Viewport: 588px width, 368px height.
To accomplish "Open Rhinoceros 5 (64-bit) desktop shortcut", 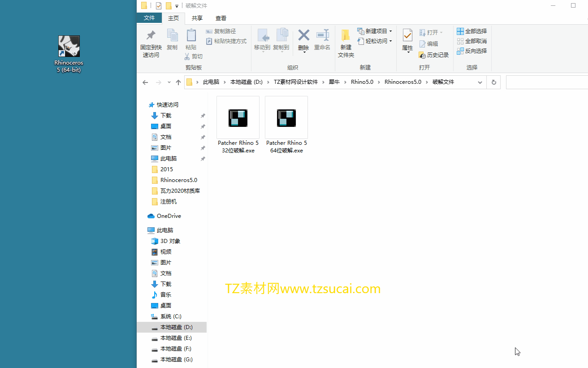I will pos(69,54).
